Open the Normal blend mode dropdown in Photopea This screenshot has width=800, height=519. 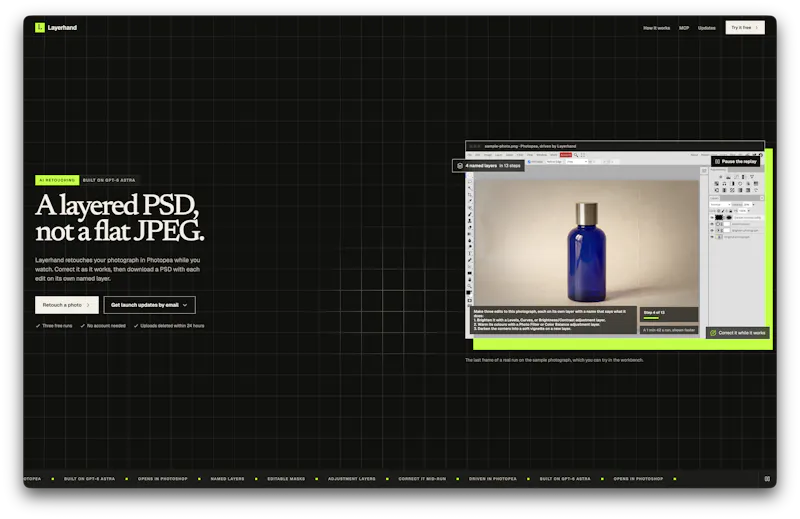pyautogui.click(x=720, y=205)
